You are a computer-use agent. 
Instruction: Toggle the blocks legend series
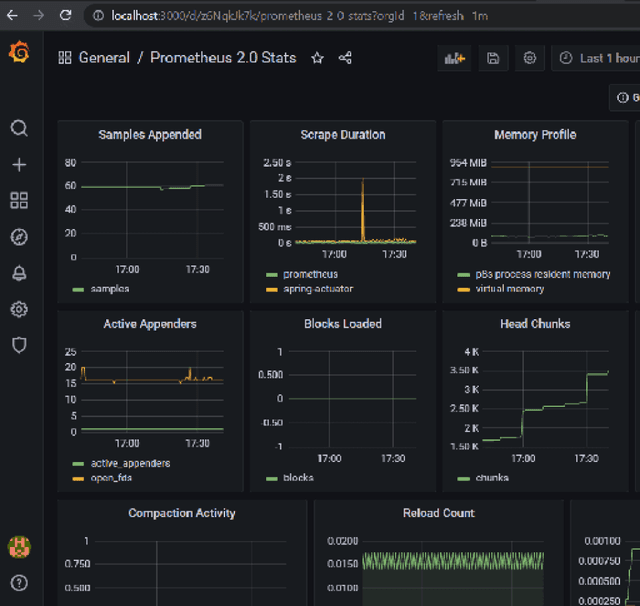point(298,478)
